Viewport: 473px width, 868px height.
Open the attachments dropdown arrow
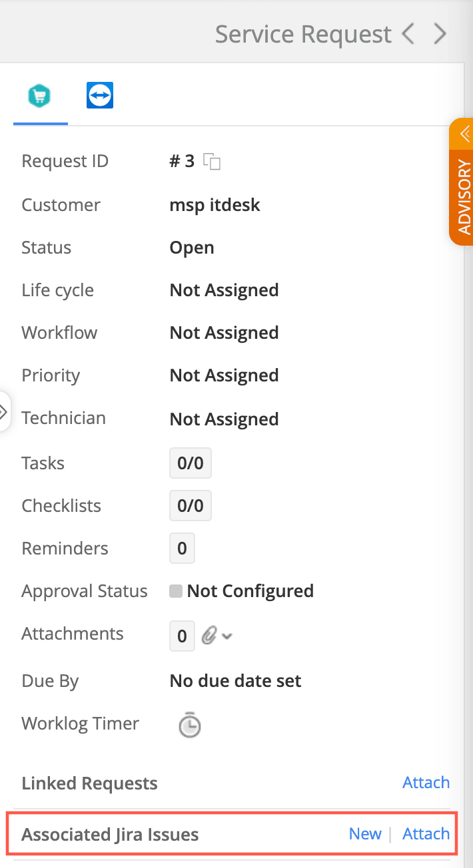click(227, 636)
